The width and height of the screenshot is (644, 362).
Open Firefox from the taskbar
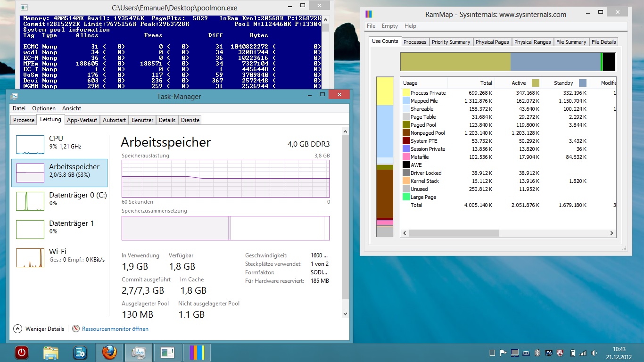[x=109, y=353]
